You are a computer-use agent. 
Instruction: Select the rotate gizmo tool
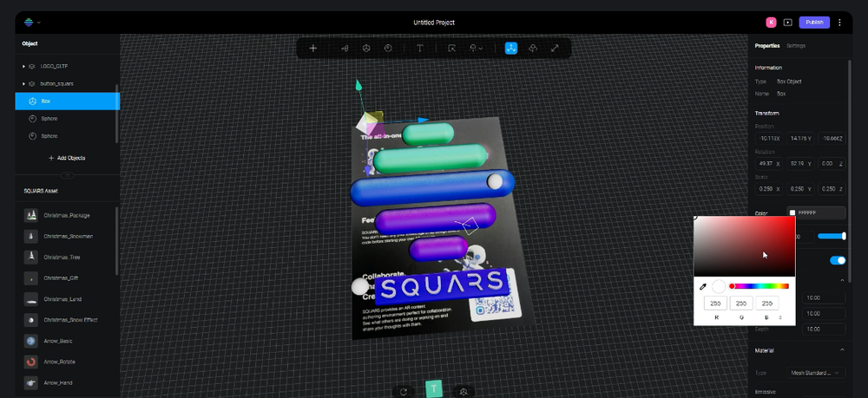(533, 48)
